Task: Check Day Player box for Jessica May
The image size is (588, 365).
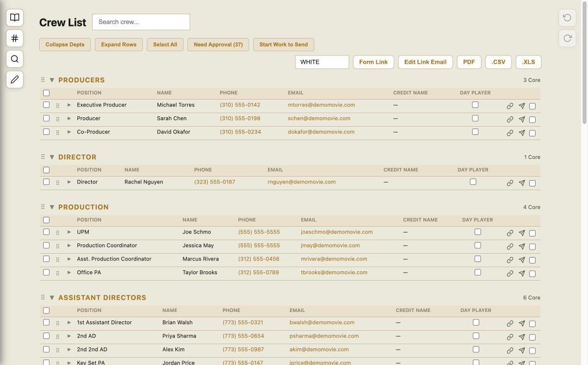Action: [478, 245]
